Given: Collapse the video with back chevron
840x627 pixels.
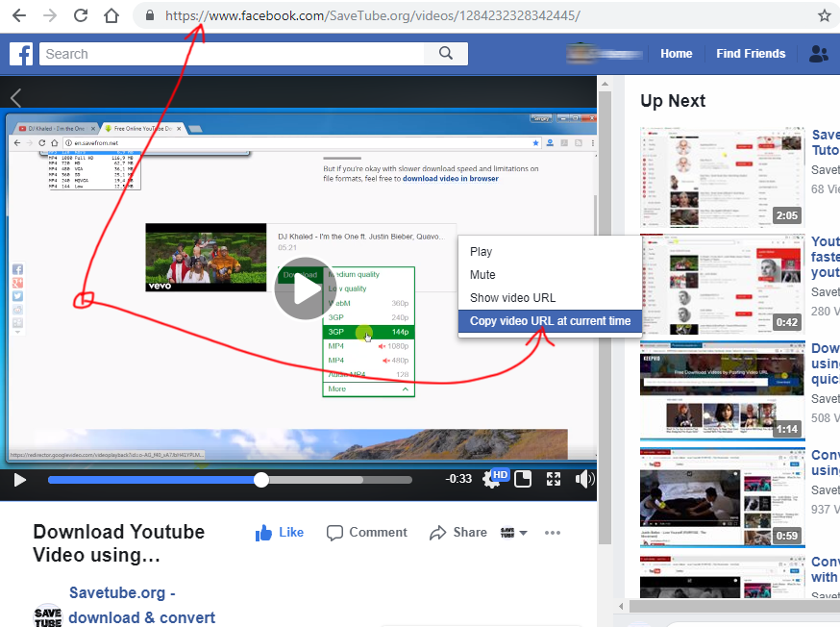Looking at the screenshot, I should pyautogui.click(x=15, y=97).
